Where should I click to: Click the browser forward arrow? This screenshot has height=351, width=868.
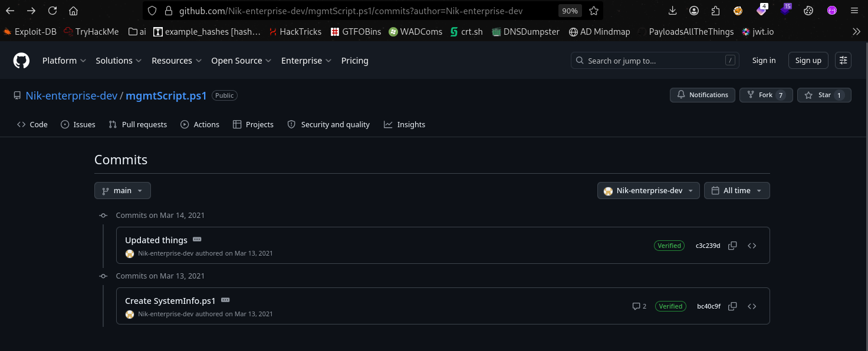pyautogui.click(x=31, y=11)
